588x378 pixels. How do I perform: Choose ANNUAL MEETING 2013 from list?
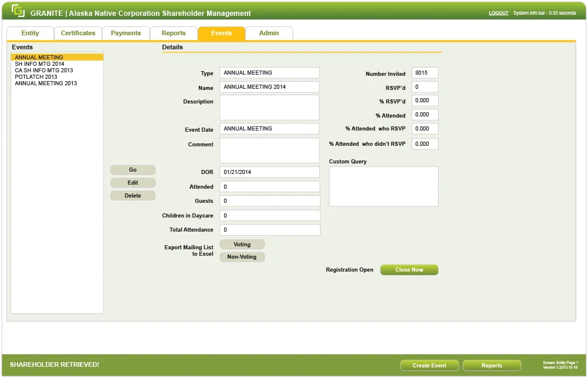(46, 83)
